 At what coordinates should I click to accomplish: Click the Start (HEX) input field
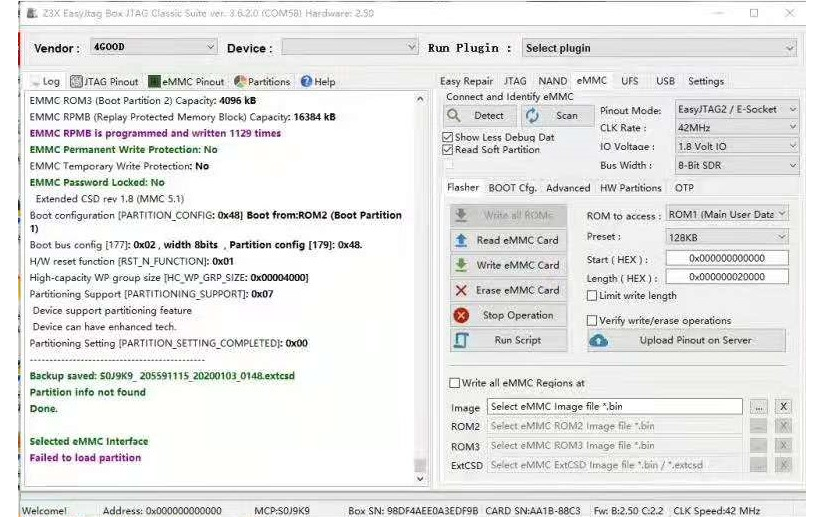pos(727,258)
